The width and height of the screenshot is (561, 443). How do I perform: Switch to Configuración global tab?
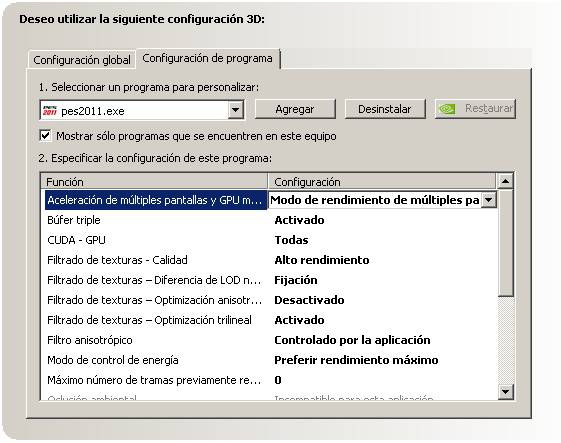[82, 59]
